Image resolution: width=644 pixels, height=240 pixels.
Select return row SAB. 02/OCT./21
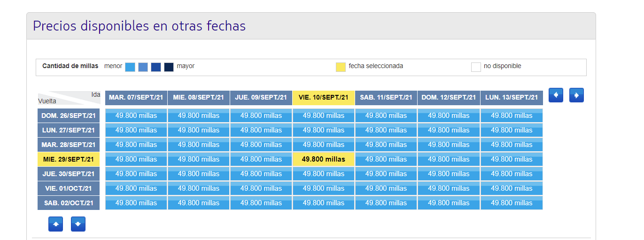click(x=69, y=203)
